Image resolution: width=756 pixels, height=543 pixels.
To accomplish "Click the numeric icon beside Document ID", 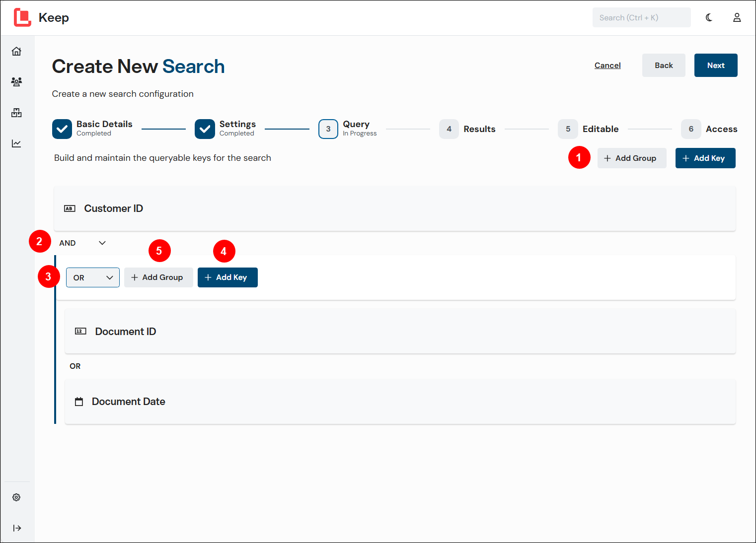I will 80,331.
